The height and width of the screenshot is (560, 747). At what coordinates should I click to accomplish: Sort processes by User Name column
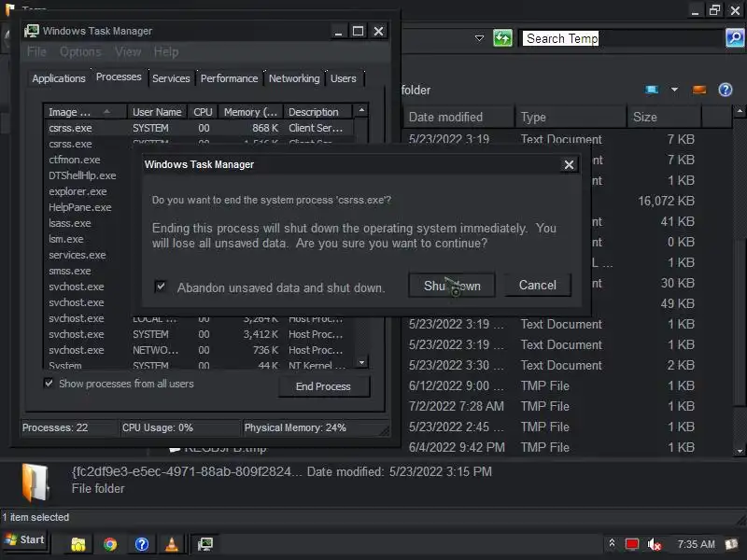coord(157,112)
